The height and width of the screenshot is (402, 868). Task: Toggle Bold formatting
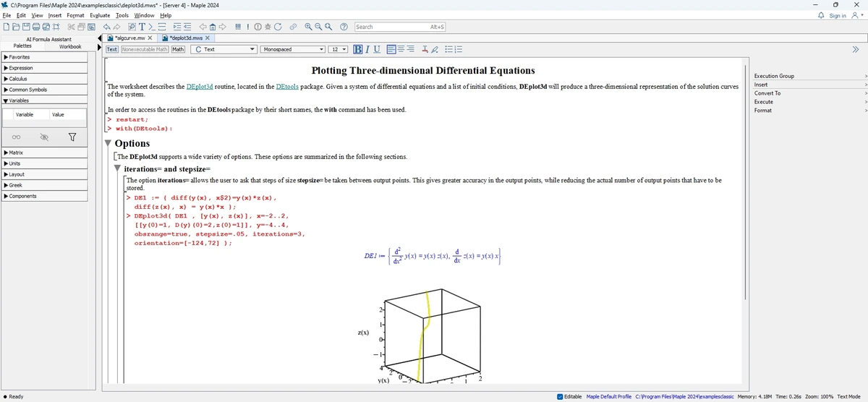(358, 49)
